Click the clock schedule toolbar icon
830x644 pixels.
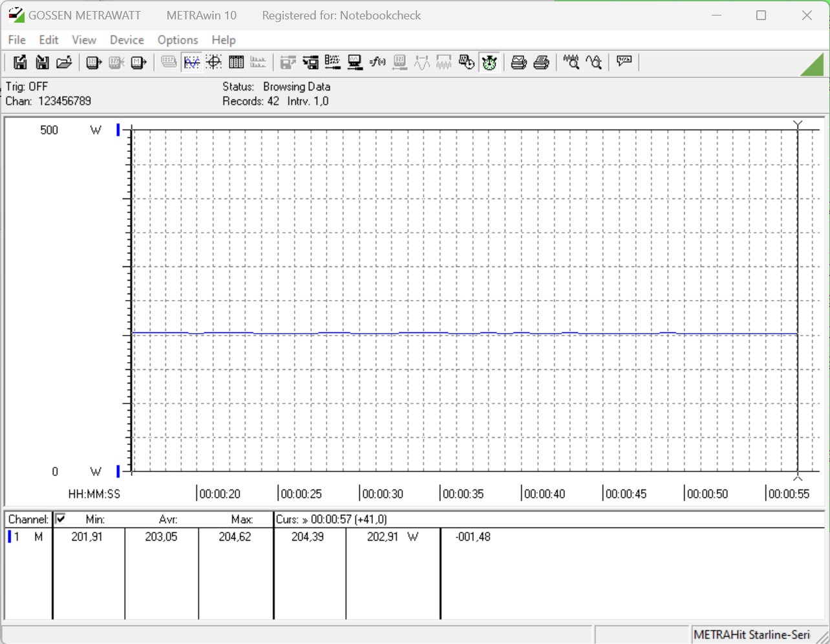tap(466, 62)
